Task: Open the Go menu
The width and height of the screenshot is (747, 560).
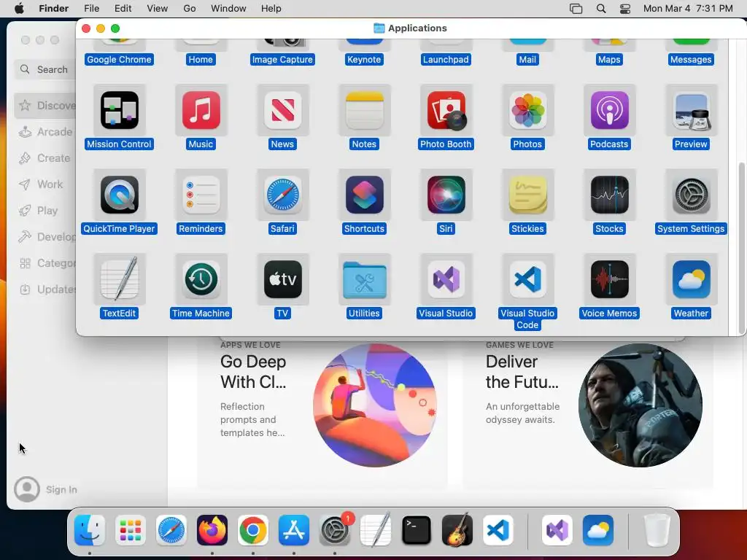Action: pyautogui.click(x=190, y=9)
